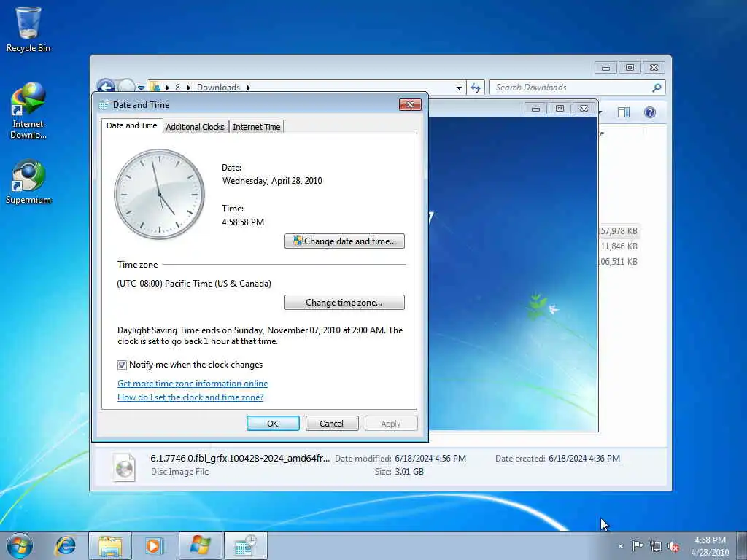Viewport: 747px width, 560px height.
Task: Open the Internet Download Manager desktop shortcut
Action: click(28, 111)
